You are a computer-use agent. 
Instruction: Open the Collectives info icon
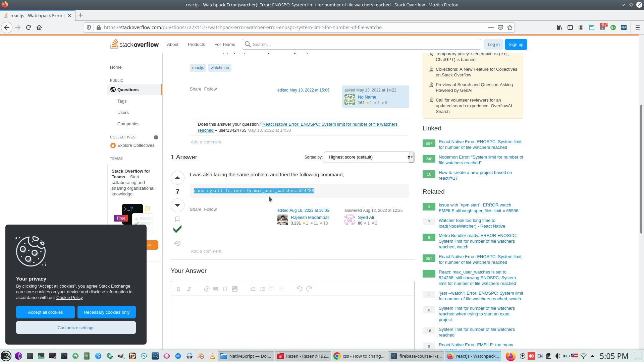(x=156, y=137)
